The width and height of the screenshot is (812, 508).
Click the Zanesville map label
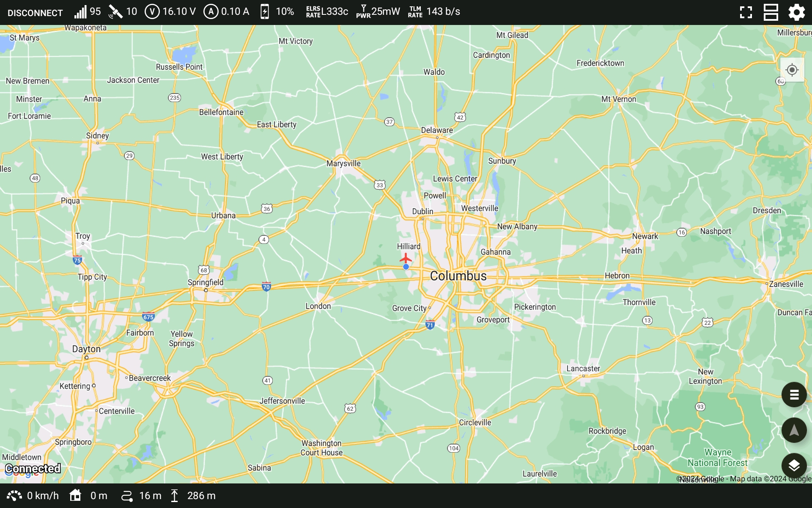(x=786, y=284)
